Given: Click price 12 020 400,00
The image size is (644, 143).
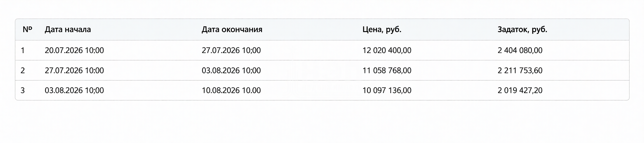Looking at the screenshot, I should tap(387, 50).
